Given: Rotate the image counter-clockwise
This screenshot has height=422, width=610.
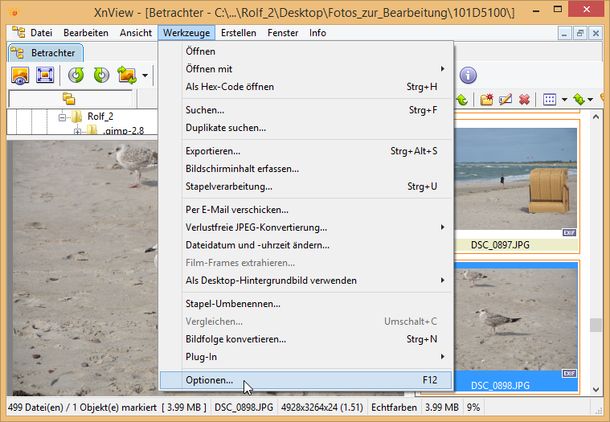Looking at the screenshot, I should (76, 75).
